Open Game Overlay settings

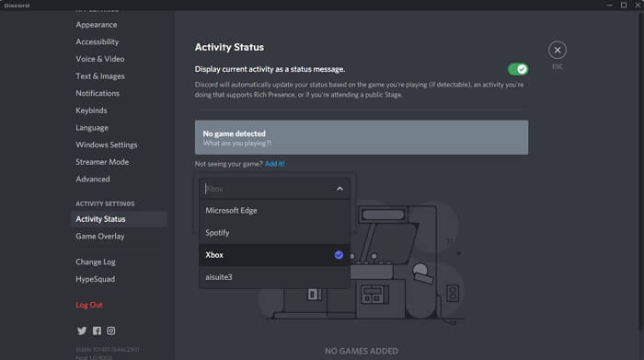click(x=99, y=237)
